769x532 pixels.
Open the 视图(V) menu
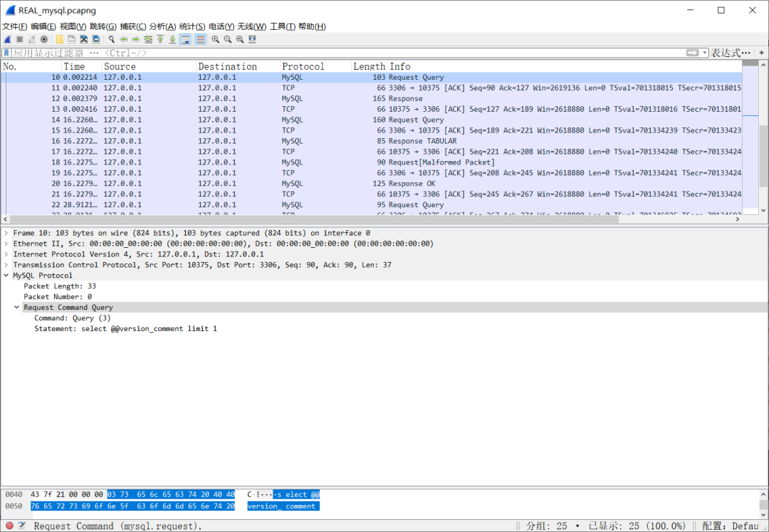[73, 26]
